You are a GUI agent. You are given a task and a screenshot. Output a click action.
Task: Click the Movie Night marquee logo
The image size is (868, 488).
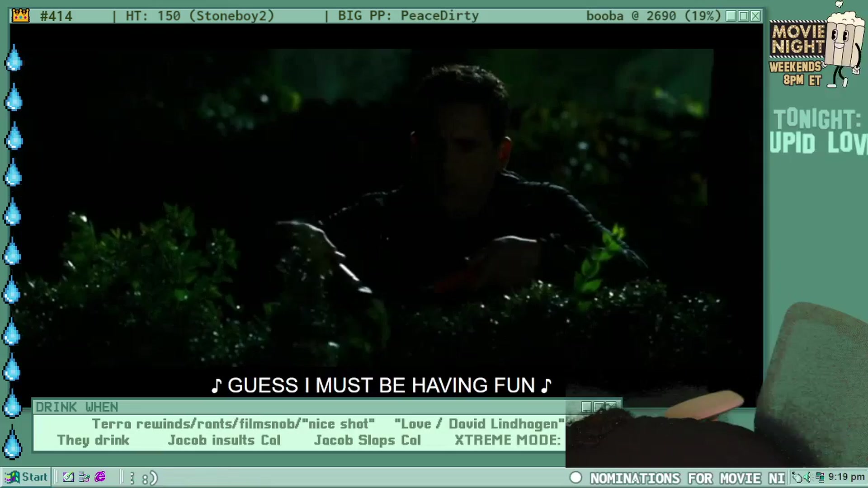(798, 40)
